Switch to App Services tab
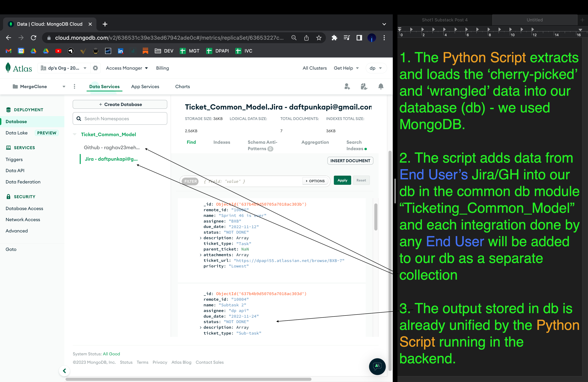588x382 pixels. (x=145, y=87)
